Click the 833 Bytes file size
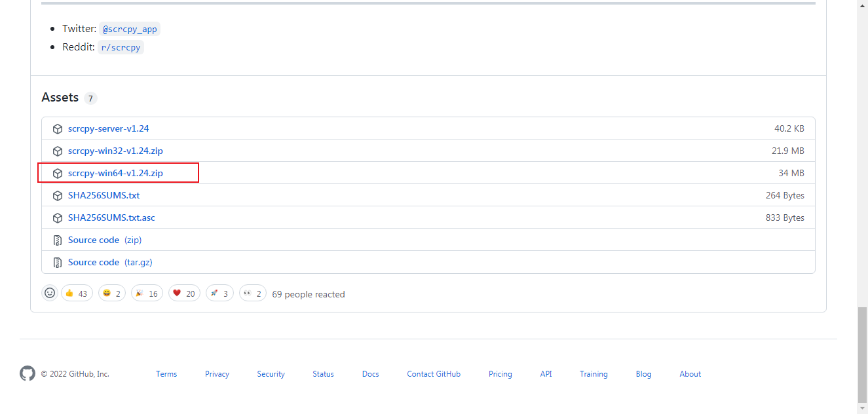Screen dimensions: 868x414 click(785, 218)
